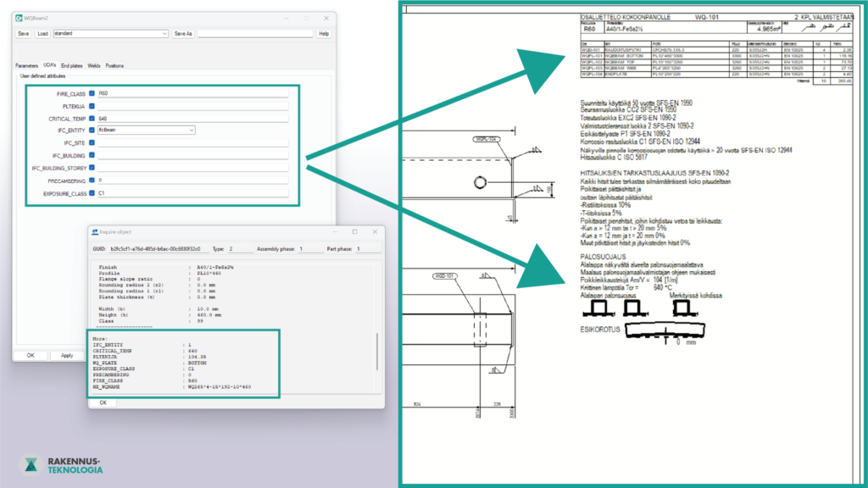Click the PLTEKIJA input field

tap(192, 106)
